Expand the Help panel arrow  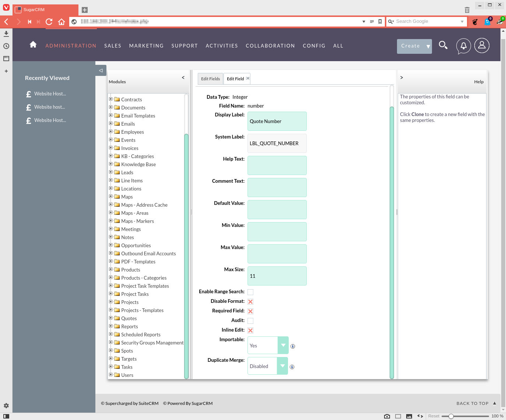click(x=401, y=77)
